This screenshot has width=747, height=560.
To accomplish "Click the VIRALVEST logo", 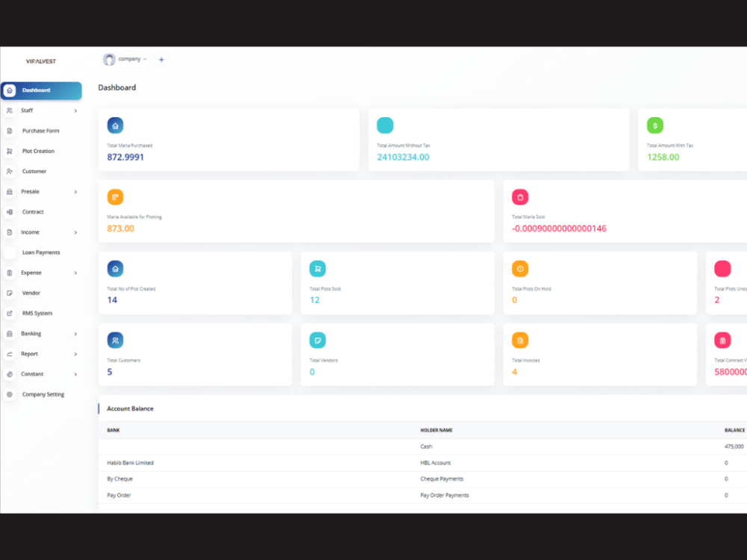I will pos(41,61).
